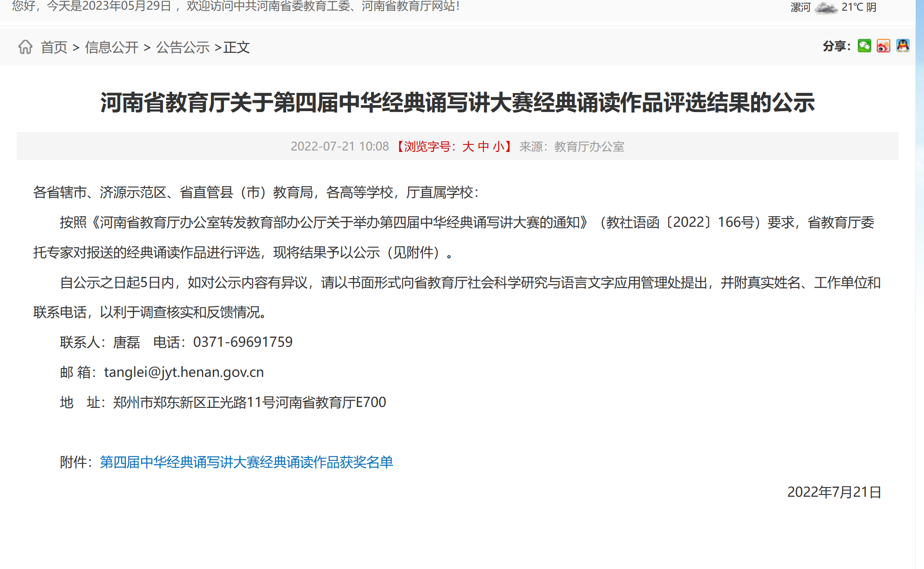Click the home icon in breadcrumb

(25, 47)
